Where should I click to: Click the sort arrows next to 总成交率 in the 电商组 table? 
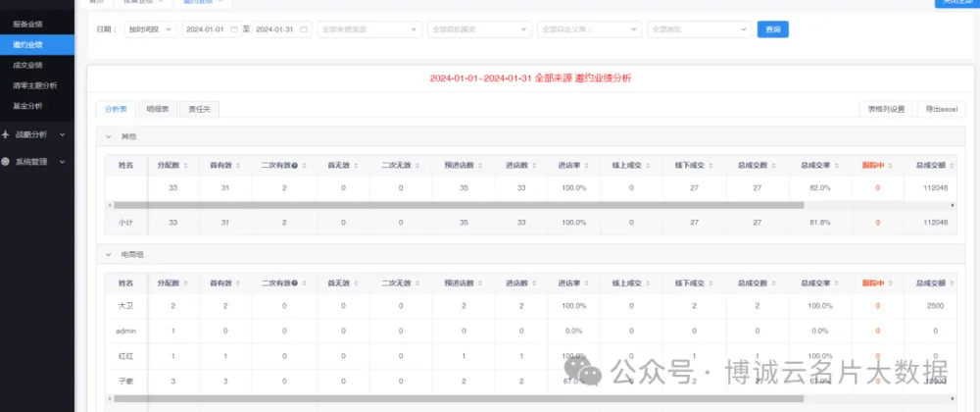[x=835, y=283]
